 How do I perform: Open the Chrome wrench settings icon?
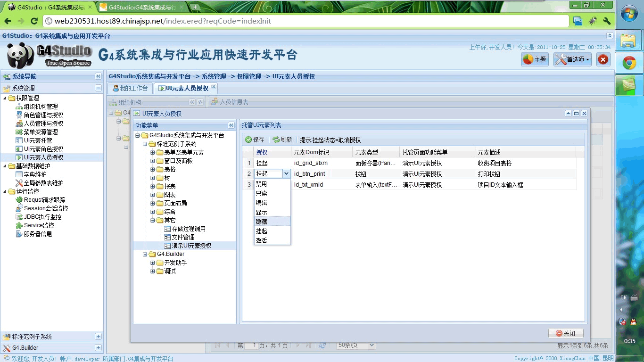[x=607, y=21]
